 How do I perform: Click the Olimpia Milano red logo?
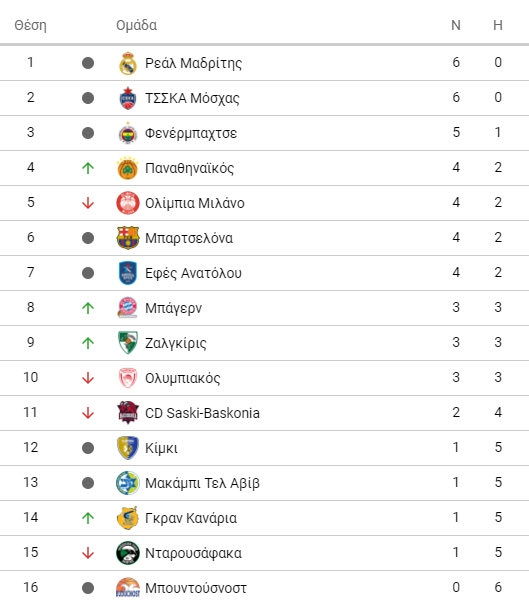(x=127, y=203)
